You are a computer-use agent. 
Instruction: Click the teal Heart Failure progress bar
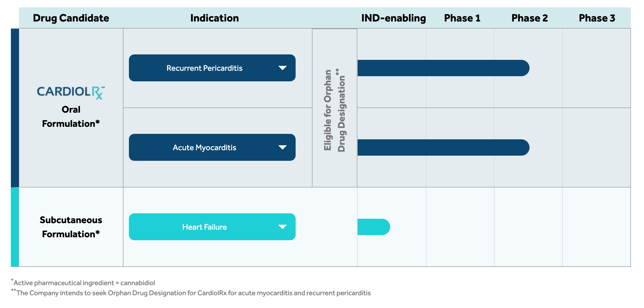click(374, 227)
